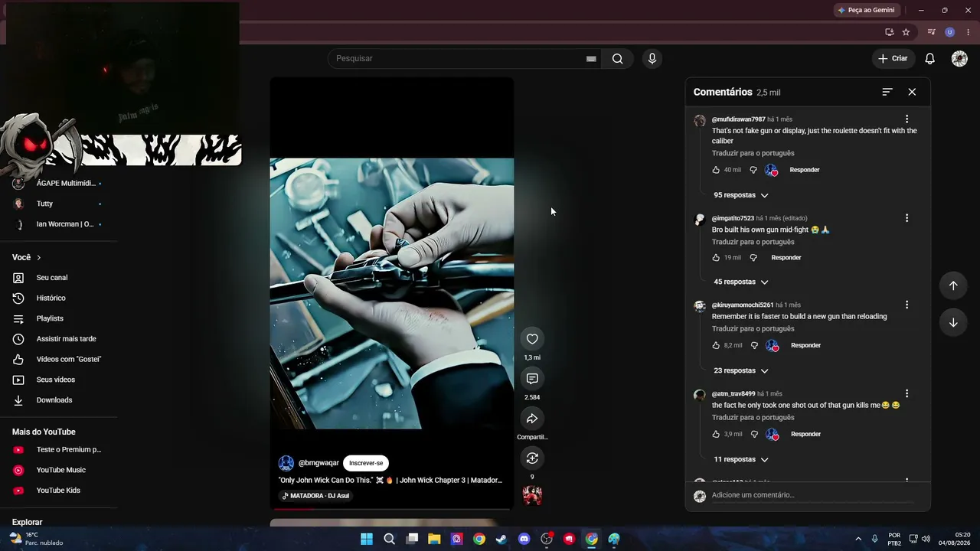Expand the Você section chevron
Viewport: 980px width, 551px height.
coord(39,258)
